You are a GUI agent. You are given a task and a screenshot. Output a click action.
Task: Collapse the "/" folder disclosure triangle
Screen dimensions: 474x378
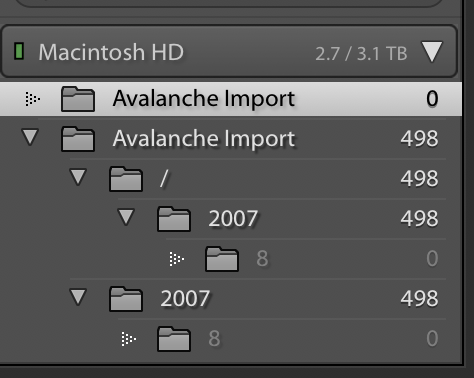coord(78,177)
